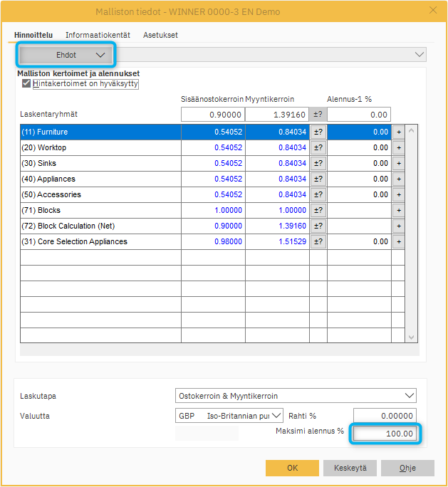This screenshot has height=487, width=448.
Task: Click the Keskeytä cancel button
Action: tap(350, 468)
